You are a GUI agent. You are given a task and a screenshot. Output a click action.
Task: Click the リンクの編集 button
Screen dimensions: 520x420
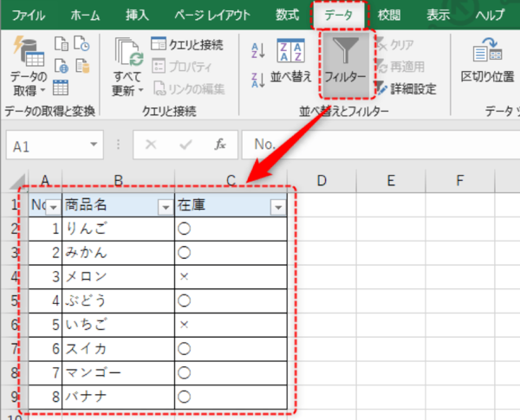189,88
